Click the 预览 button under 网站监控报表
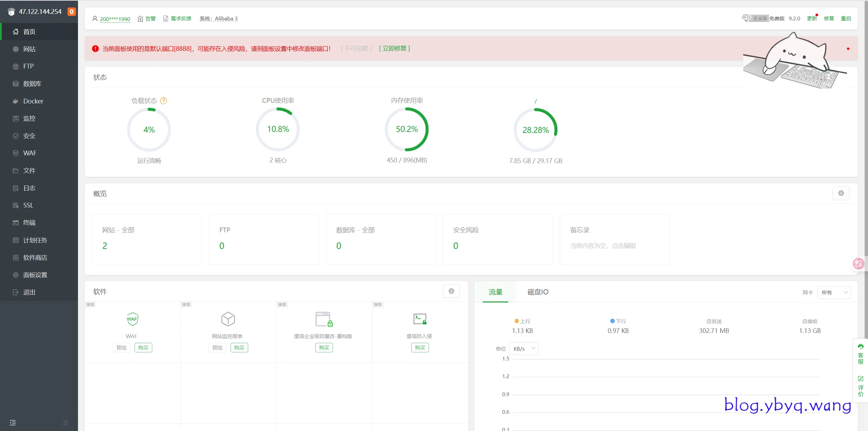Viewport: 868px width, 431px height. click(x=217, y=348)
